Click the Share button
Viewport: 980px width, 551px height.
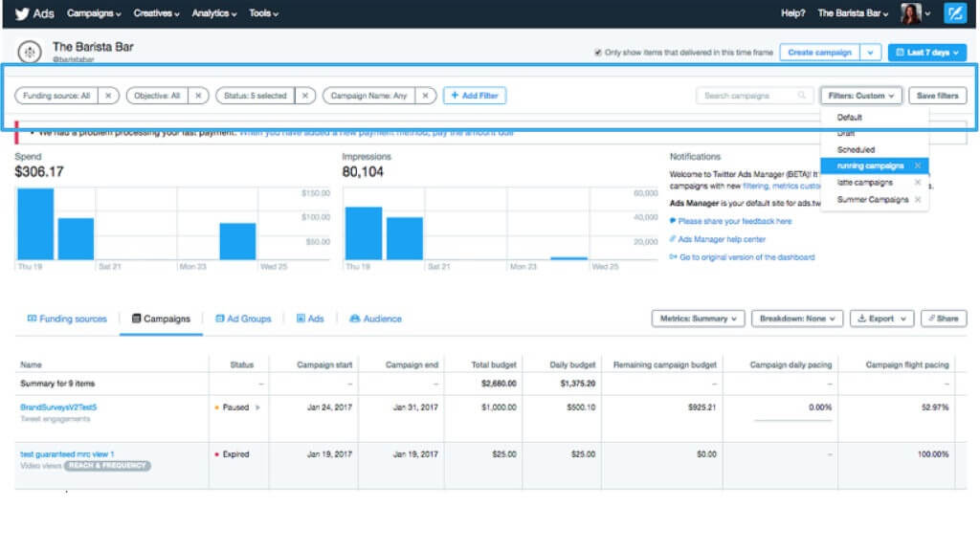943,319
